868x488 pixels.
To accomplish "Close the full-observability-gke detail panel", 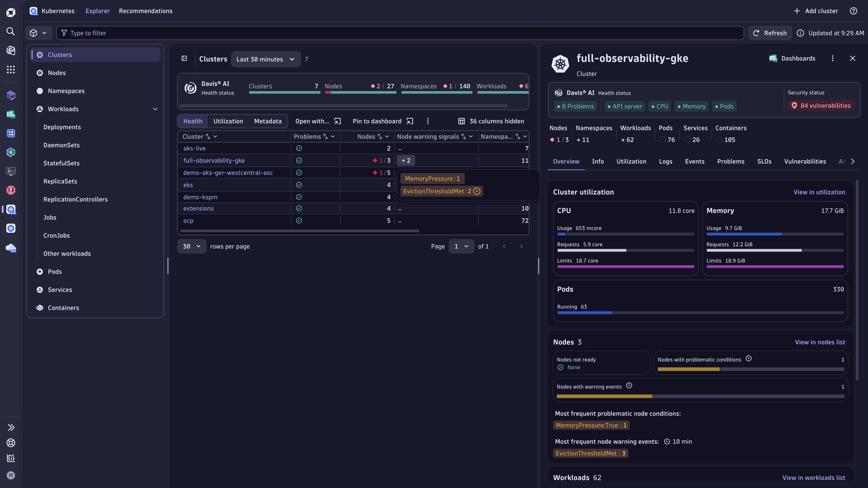I will [x=852, y=59].
